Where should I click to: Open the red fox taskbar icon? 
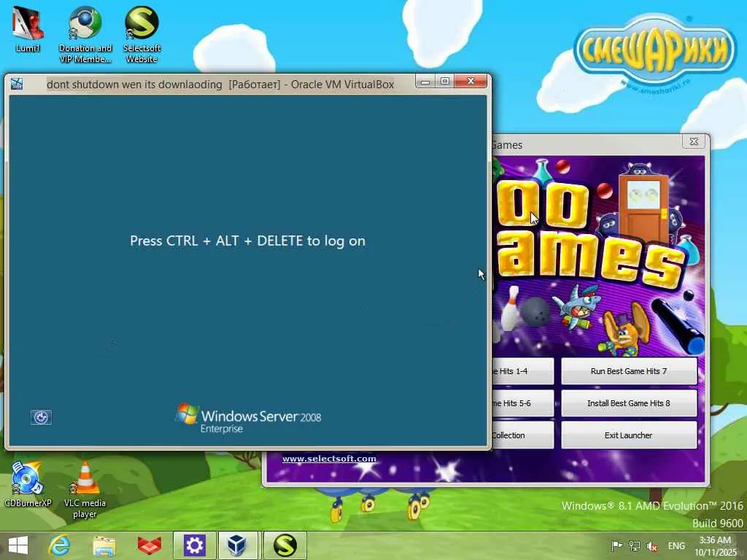[149, 545]
